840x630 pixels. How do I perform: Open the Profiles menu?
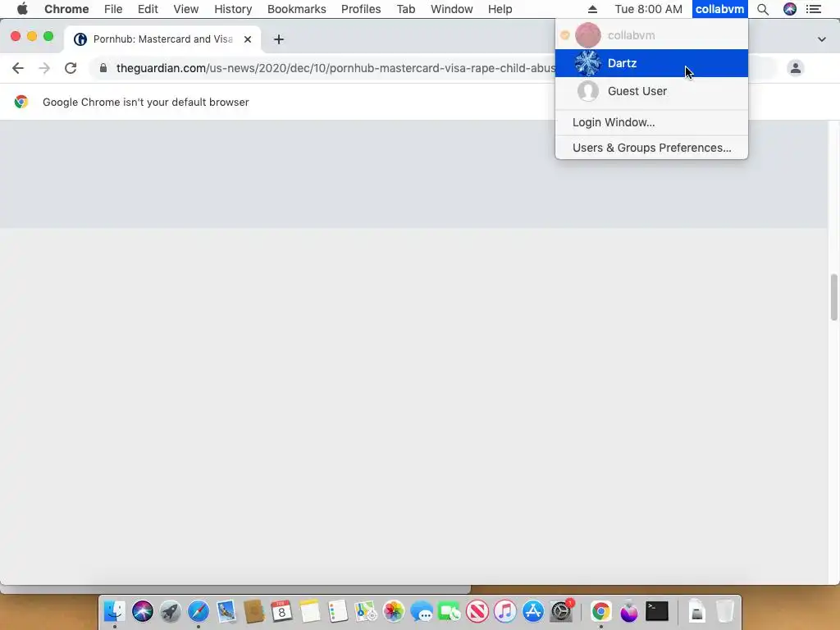[x=361, y=9]
